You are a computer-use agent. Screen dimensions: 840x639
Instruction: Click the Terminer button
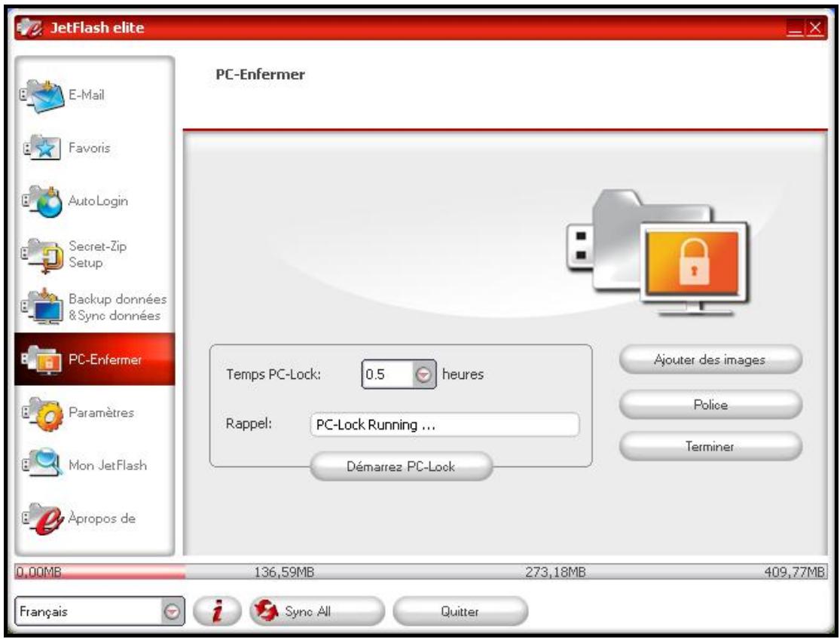point(710,446)
